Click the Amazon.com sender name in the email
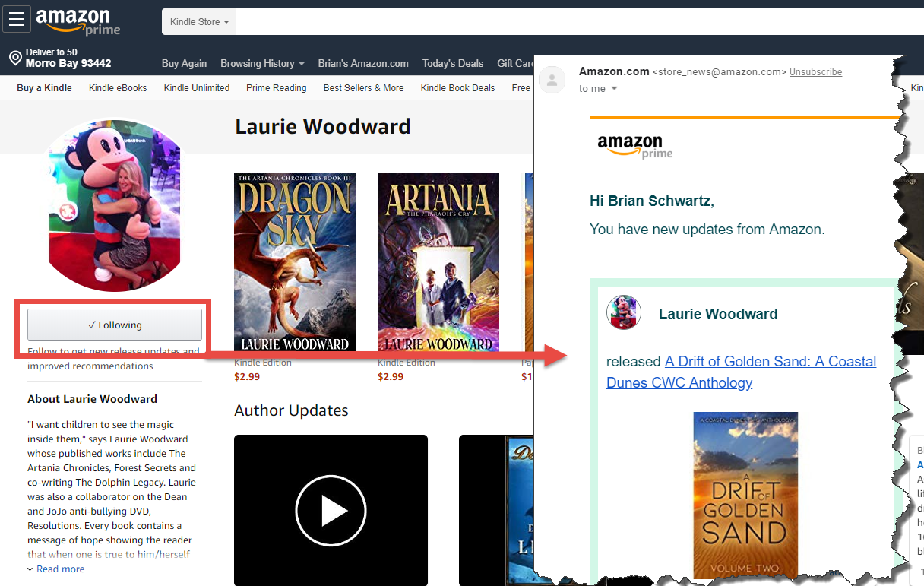 pyautogui.click(x=614, y=71)
